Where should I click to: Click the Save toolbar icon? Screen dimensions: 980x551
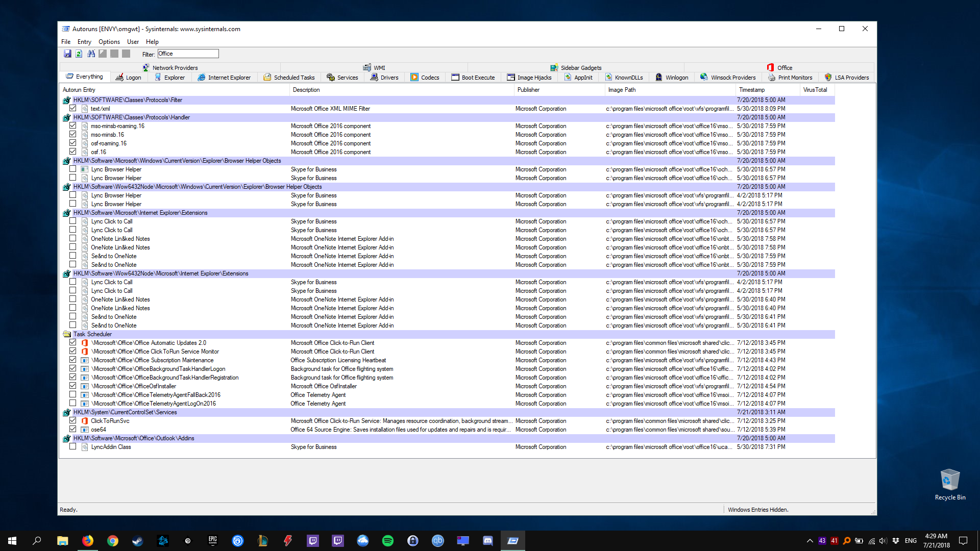coord(67,54)
